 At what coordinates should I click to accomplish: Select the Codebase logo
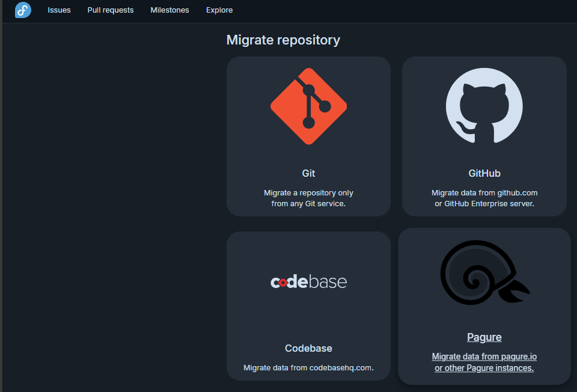(308, 281)
